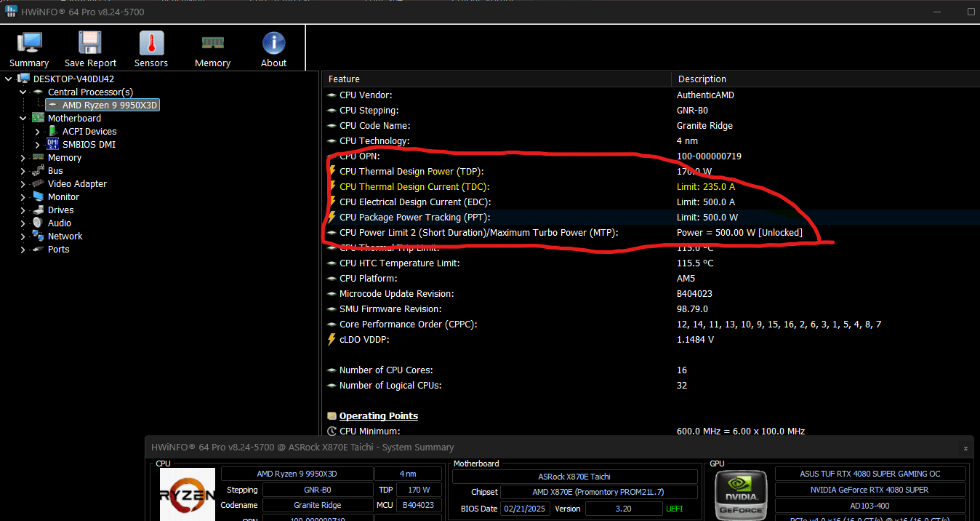Expand the ACPI Devices node

tap(38, 131)
